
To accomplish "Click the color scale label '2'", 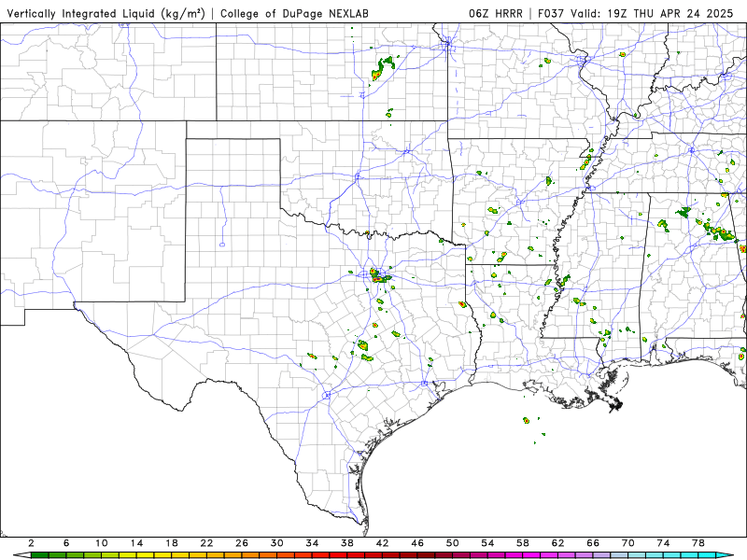I will tap(32, 543).
